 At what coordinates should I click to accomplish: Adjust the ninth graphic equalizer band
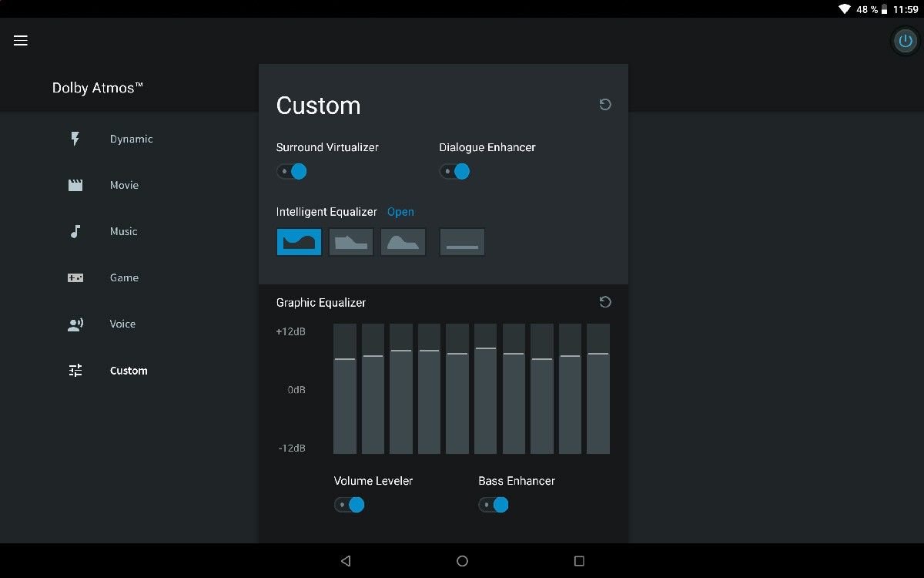(x=571, y=388)
